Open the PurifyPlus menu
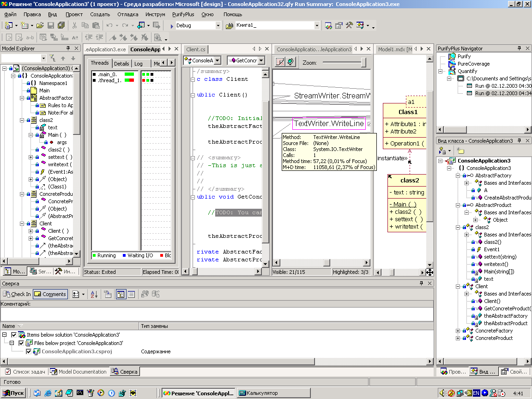532x399 pixels. point(183,14)
